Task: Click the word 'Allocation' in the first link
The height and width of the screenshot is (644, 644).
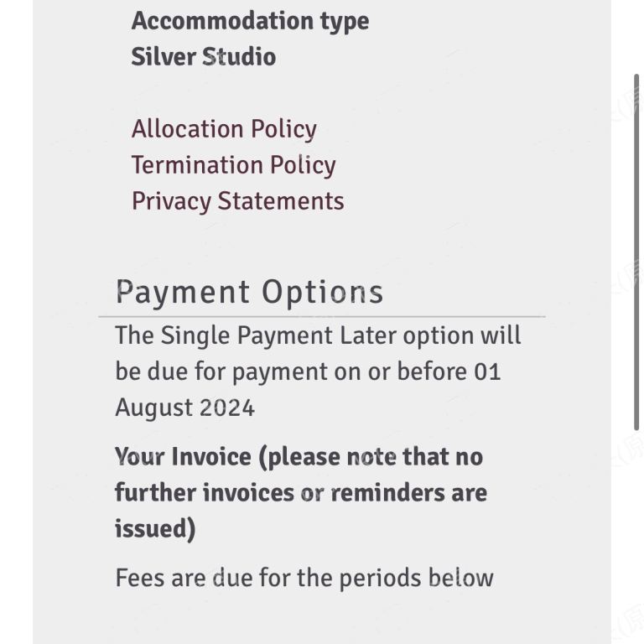Action: [x=187, y=129]
